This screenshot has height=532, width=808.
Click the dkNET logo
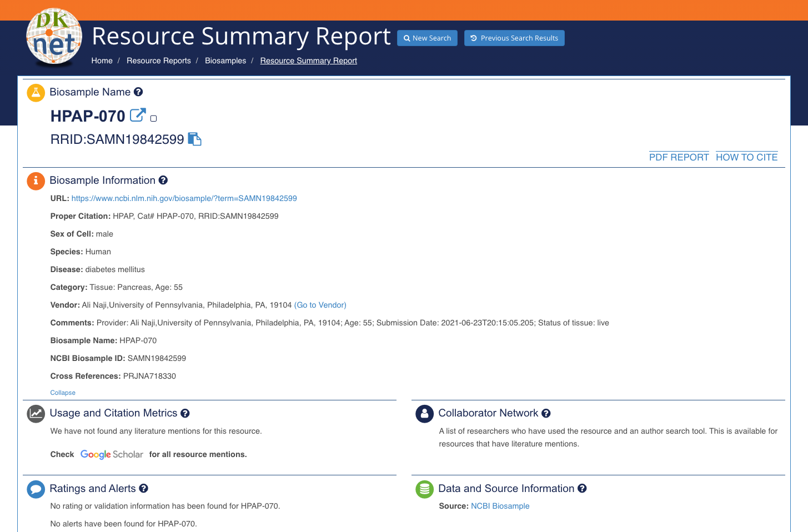[54, 38]
